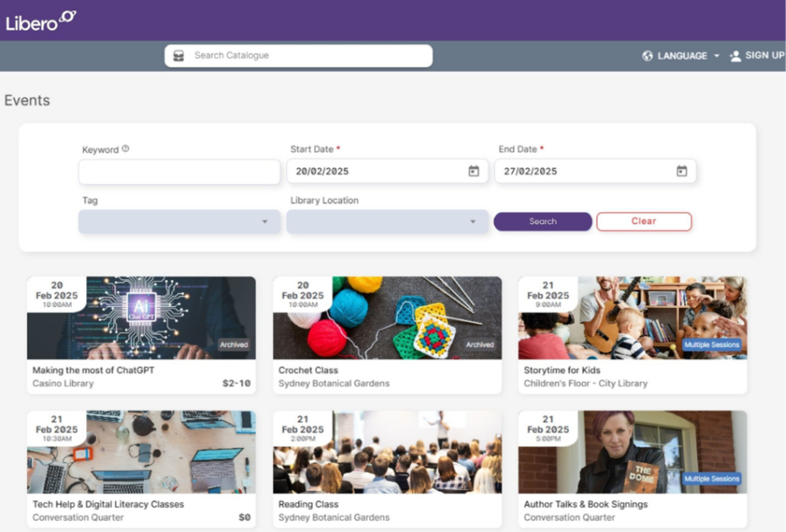Open the Start Date calendar picker
The width and height of the screenshot is (786, 532).
(x=474, y=172)
